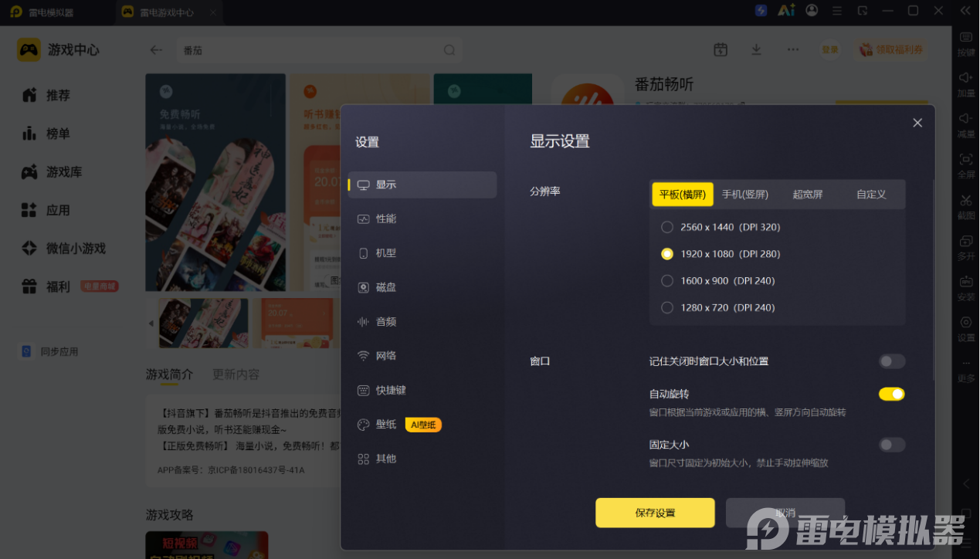This screenshot has width=980, height=559.
Task: Open the 快捷键 settings section
Action: tap(422, 390)
